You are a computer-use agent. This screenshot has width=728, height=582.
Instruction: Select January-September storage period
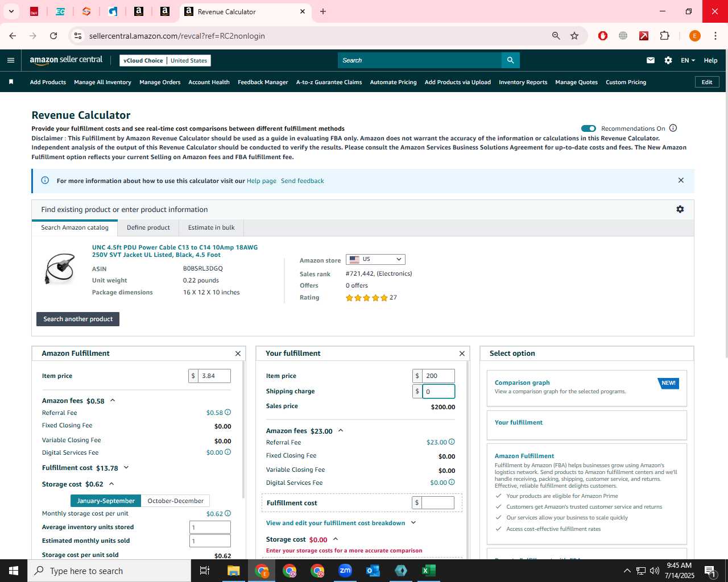click(x=106, y=501)
